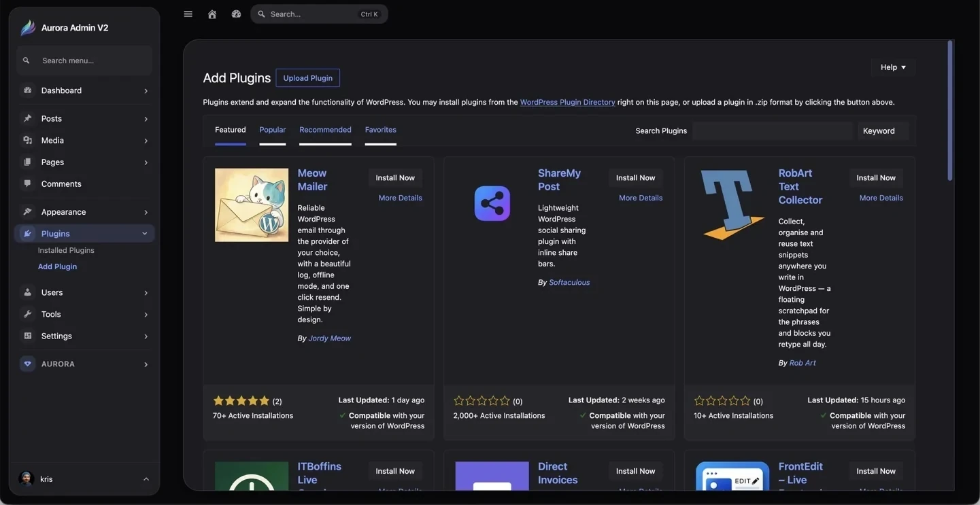The height and width of the screenshot is (505, 980).
Task: Click the Aurora Admin feather logo
Action: [28, 28]
